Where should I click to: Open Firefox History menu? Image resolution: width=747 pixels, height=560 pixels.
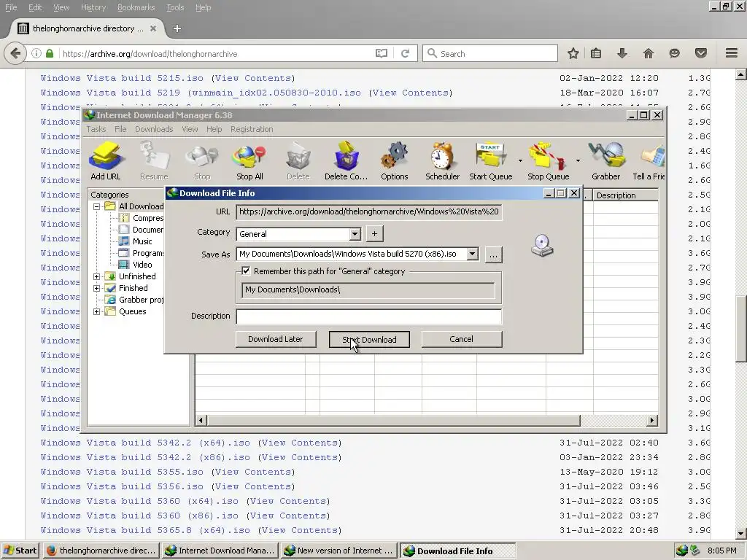[93, 7]
